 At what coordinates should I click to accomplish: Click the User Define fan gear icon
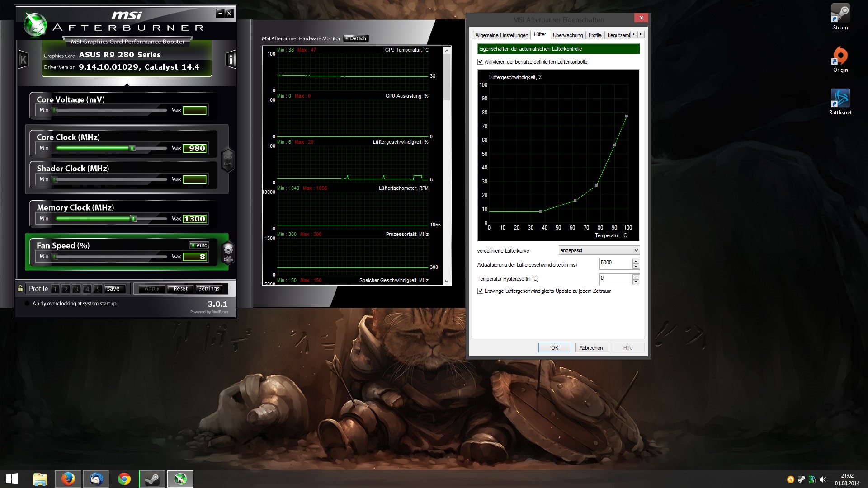(x=228, y=251)
